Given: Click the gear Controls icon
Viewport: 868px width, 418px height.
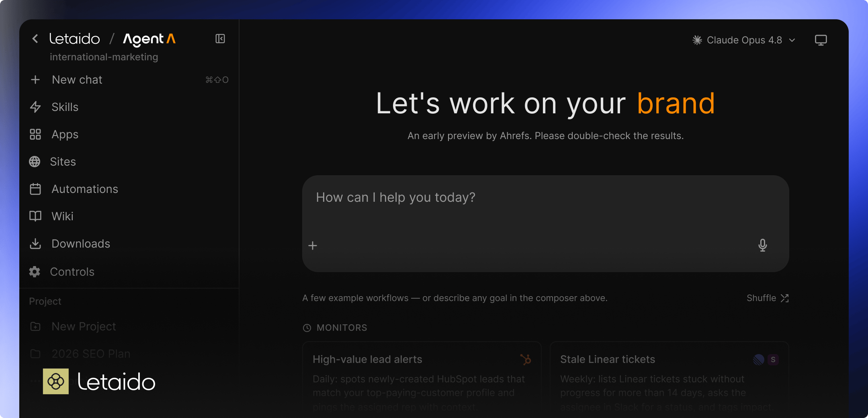Looking at the screenshot, I should (35, 272).
